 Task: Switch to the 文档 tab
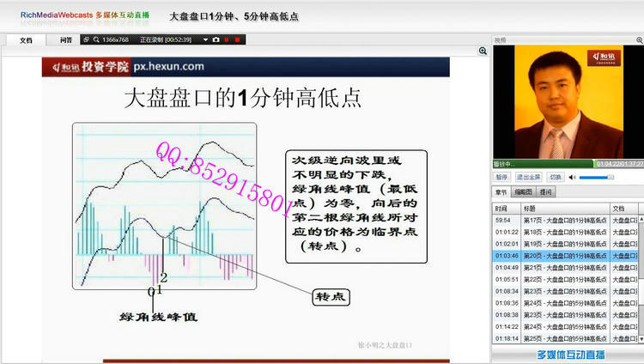click(x=26, y=39)
